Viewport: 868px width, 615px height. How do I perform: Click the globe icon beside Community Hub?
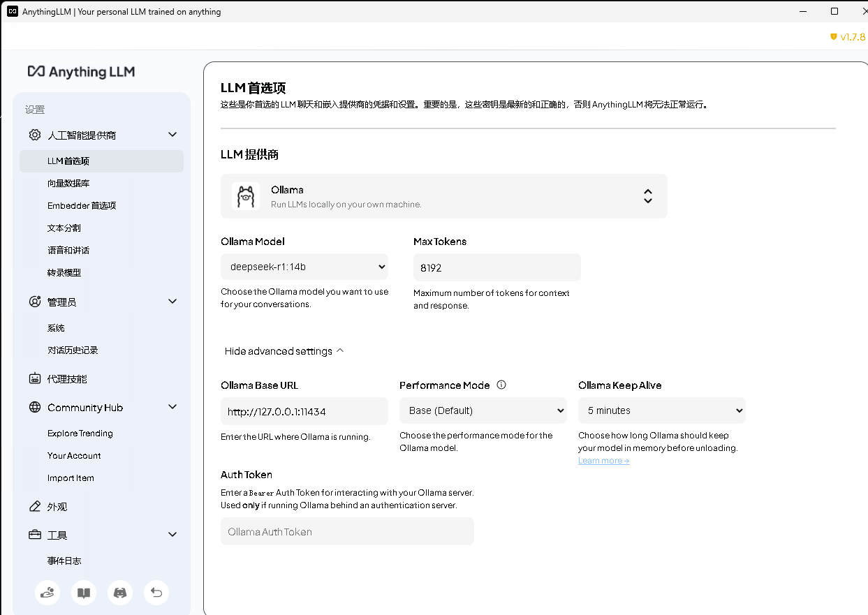(x=35, y=407)
